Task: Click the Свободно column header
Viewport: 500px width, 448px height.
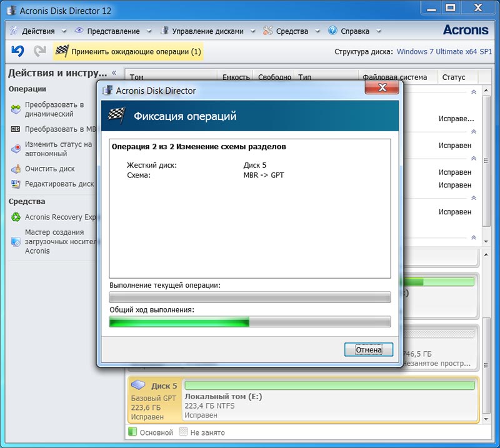Action: (274, 77)
